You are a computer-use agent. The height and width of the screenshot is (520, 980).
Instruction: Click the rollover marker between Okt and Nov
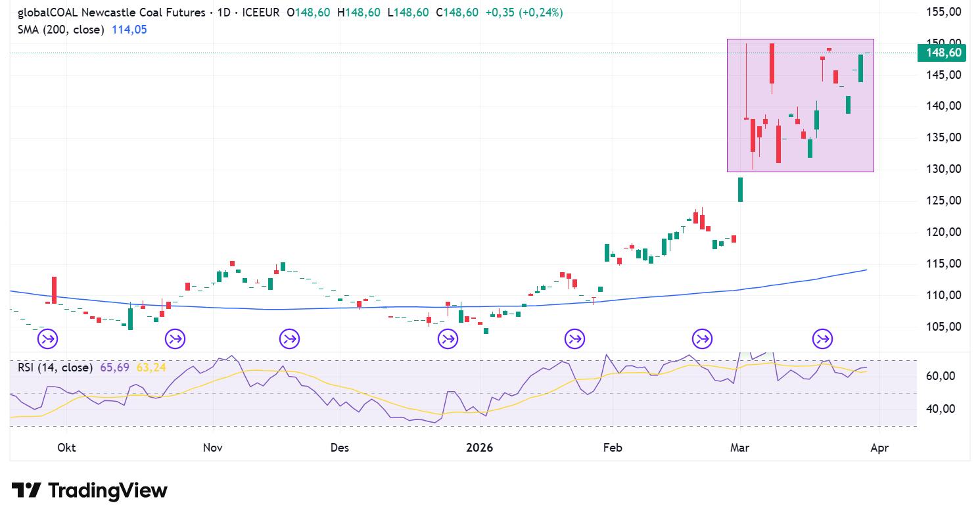(x=175, y=339)
